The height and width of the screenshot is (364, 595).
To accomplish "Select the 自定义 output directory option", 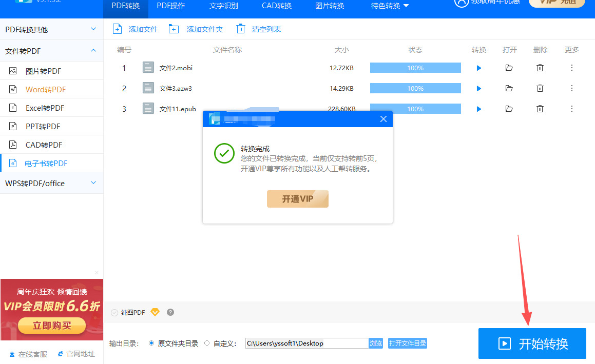I will click(x=207, y=343).
